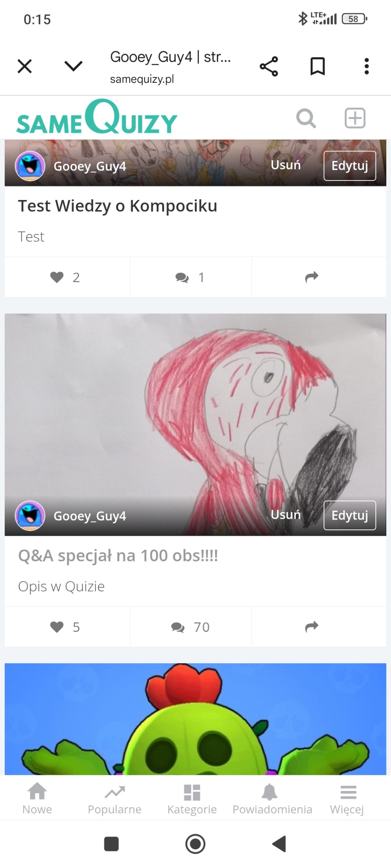Bookmark this page in the browser toolbar
The height and width of the screenshot is (868, 391).
coord(318,67)
